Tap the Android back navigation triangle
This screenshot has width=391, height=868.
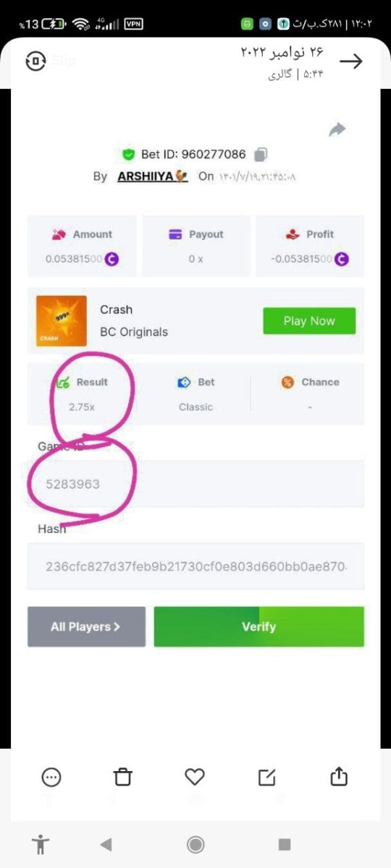pyautogui.click(x=106, y=844)
